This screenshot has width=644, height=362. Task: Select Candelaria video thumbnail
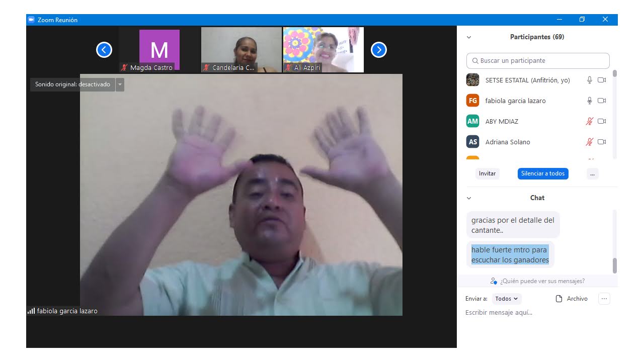point(241,50)
